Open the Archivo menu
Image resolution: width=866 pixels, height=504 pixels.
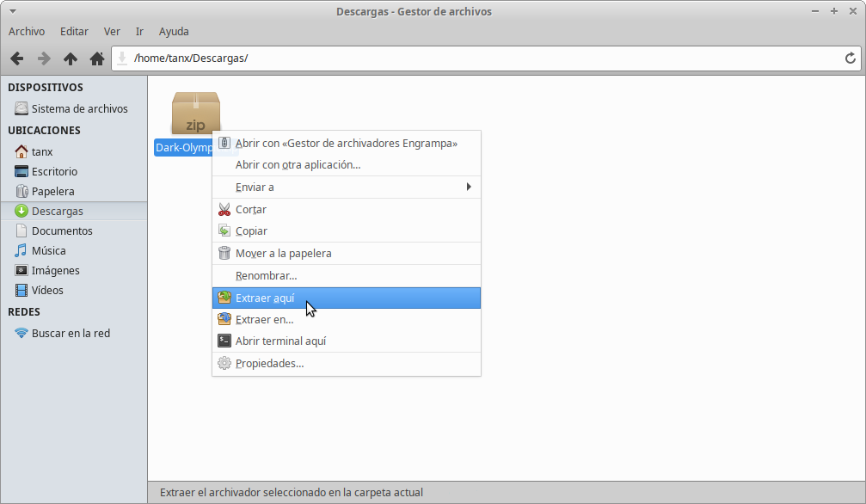tap(27, 31)
